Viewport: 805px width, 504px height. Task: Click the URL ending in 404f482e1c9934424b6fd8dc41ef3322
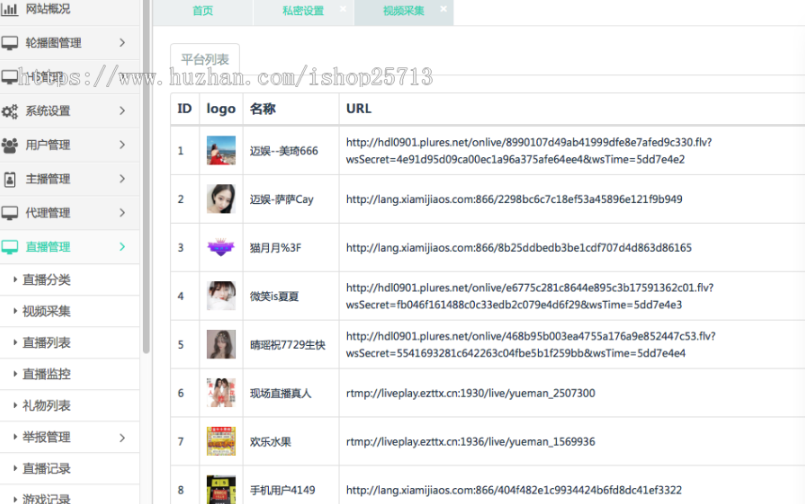pos(514,490)
